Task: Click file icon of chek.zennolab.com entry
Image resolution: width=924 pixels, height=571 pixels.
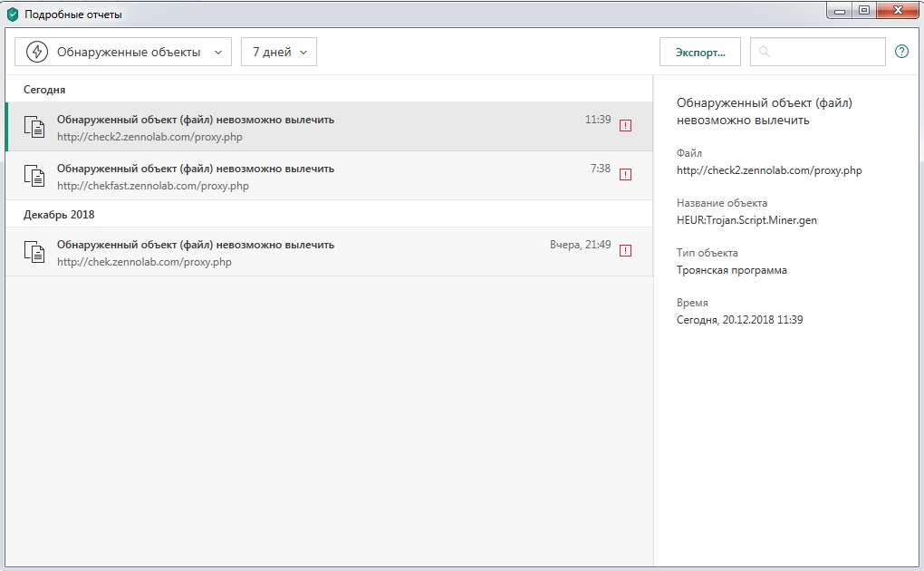Action: point(34,253)
